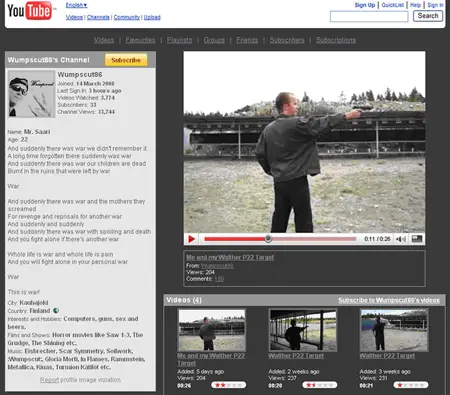450x395 pixels.
Task: Click the YouTube logo
Action: pyautogui.click(x=29, y=11)
